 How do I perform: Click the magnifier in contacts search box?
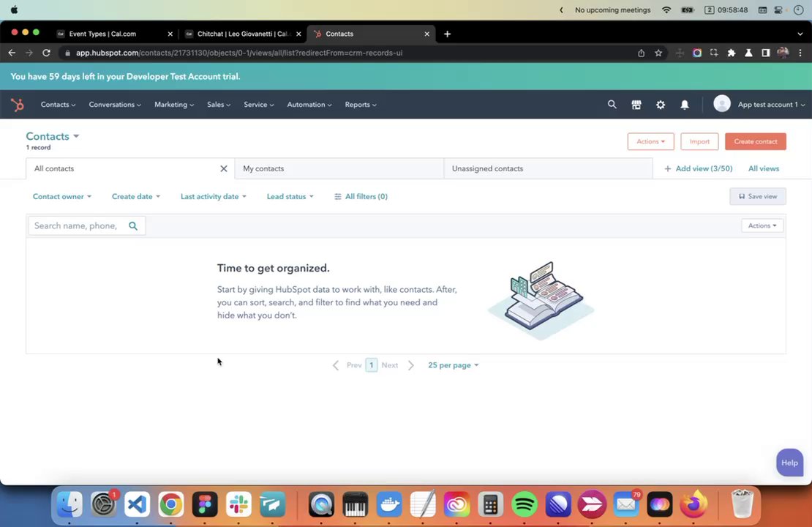point(133,226)
